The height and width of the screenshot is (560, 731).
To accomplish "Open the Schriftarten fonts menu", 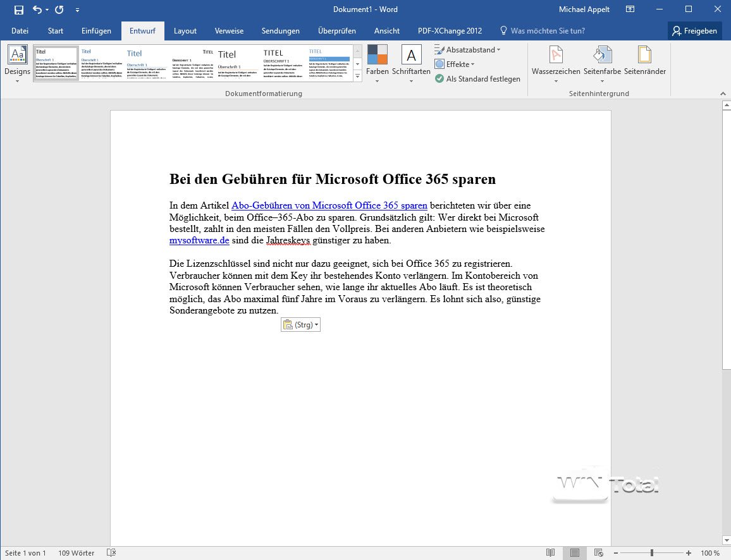I will pyautogui.click(x=411, y=64).
